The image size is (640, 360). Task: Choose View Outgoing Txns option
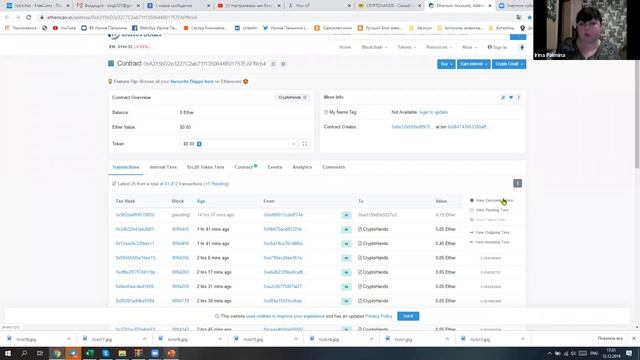pos(489,232)
